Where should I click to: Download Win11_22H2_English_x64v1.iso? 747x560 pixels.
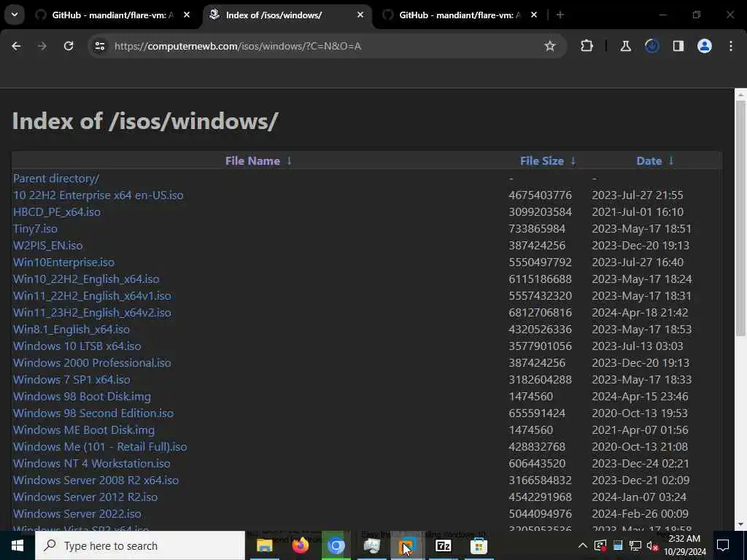point(92,296)
